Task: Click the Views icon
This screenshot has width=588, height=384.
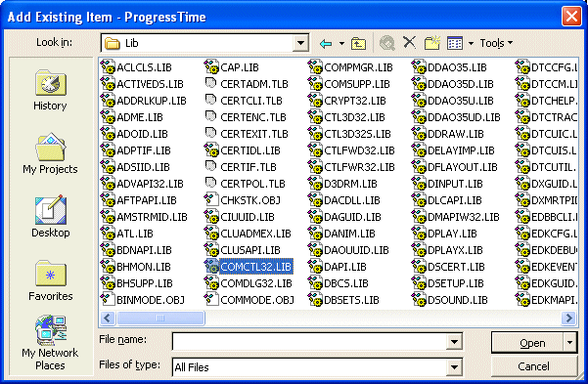Action: coord(455,43)
